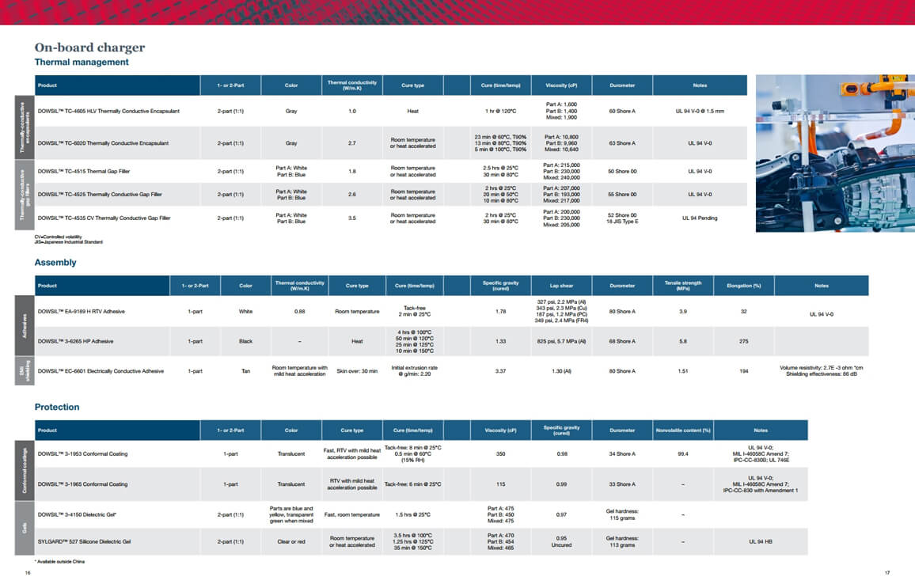Click thermal conductivity value "2.7" for TC-6020

[x=352, y=143]
